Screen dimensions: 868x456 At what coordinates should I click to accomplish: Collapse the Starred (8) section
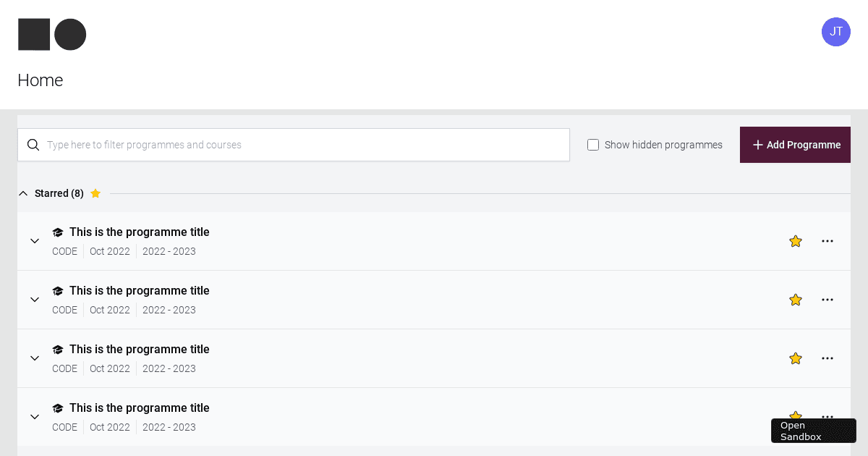23,193
